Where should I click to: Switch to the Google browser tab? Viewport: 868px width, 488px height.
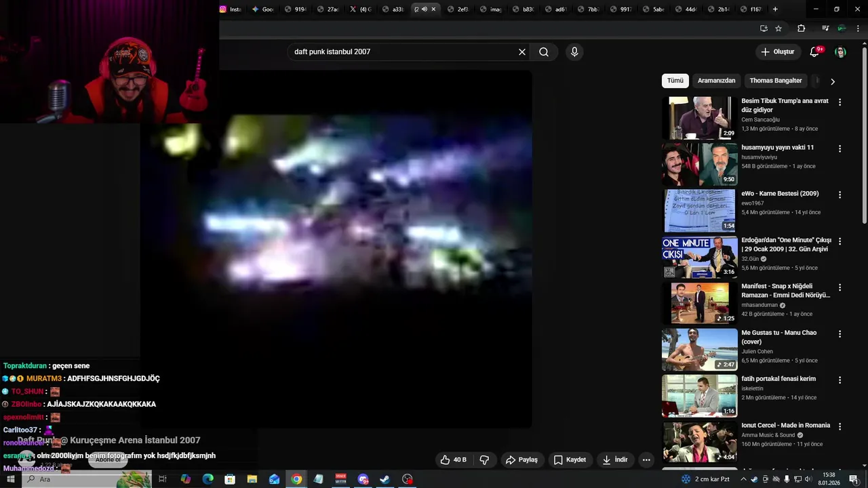pos(263,9)
